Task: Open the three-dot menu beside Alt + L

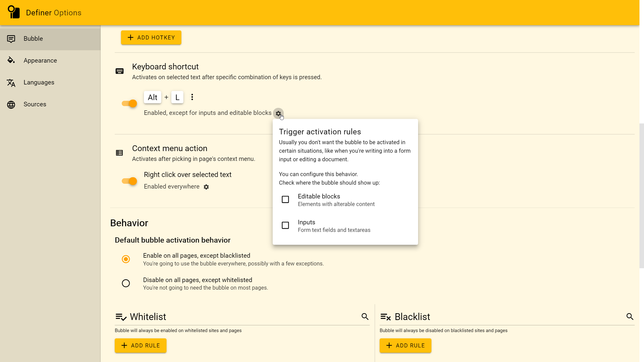Action: (192, 97)
